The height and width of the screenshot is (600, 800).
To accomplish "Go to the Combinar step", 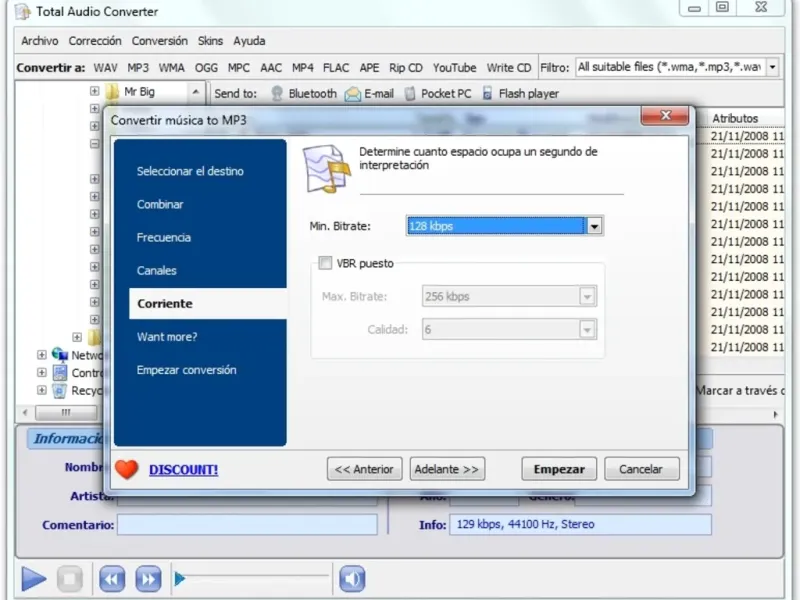I will coord(160,204).
